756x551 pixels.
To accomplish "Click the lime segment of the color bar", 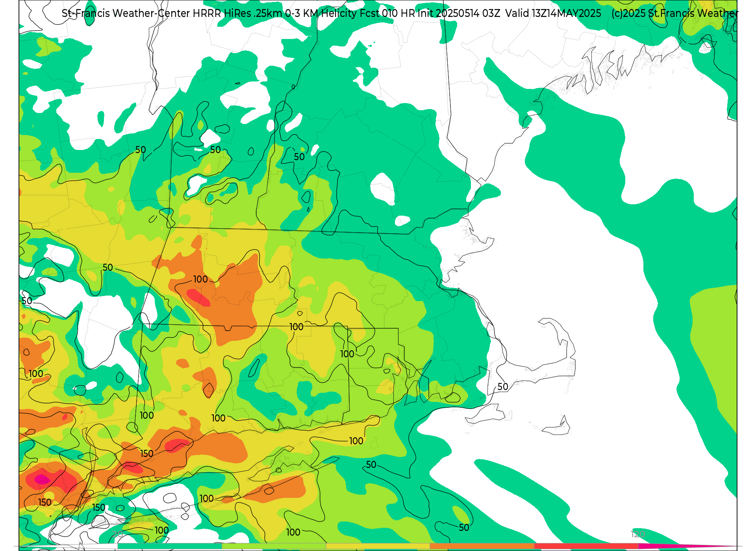I will [274, 546].
